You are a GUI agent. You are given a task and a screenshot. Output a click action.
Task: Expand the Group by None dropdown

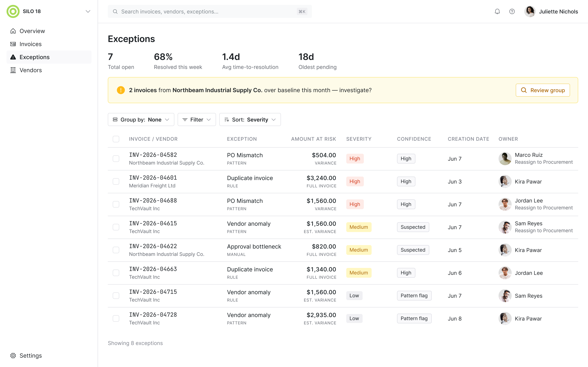(141, 119)
